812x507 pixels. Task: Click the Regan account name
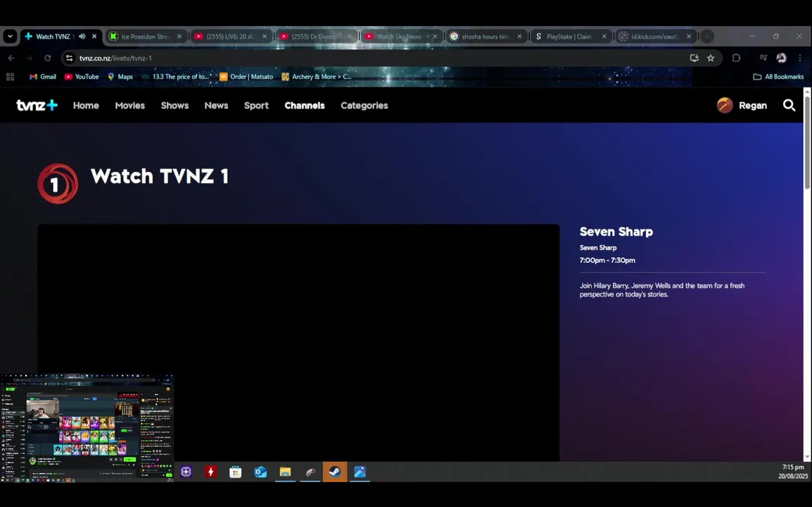752,105
